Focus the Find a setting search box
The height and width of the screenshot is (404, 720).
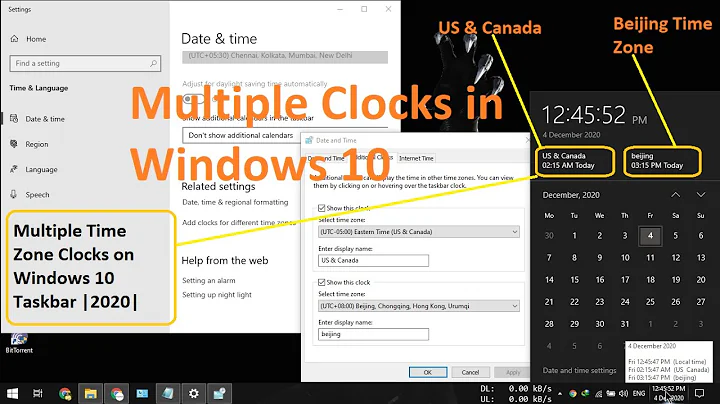(85, 63)
